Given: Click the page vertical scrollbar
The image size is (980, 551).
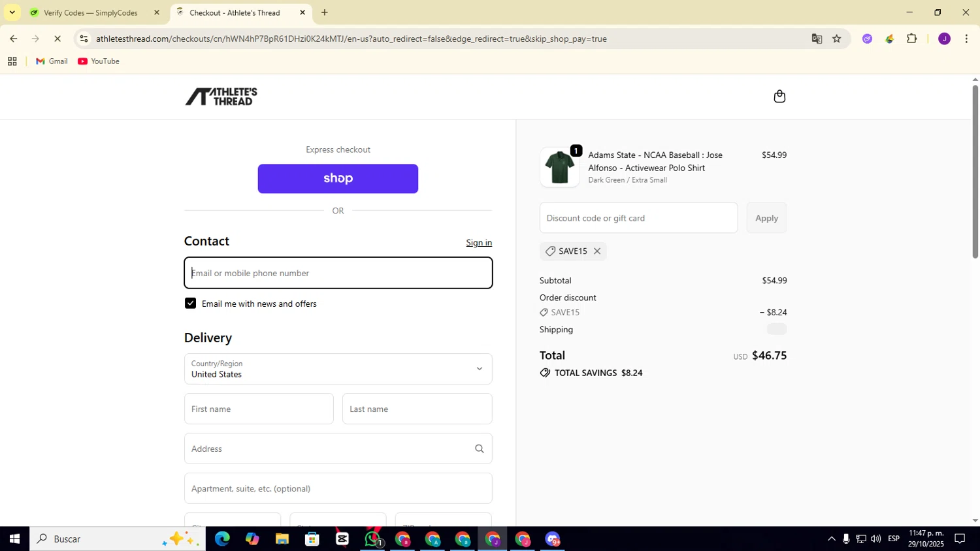Looking at the screenshot, I should point(975,172).
